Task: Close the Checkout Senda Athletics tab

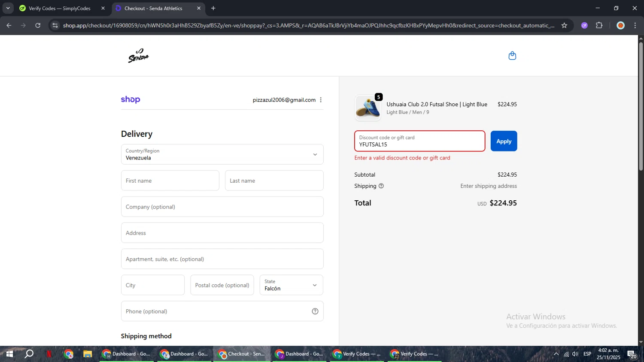Action: (x=199, y=8)
